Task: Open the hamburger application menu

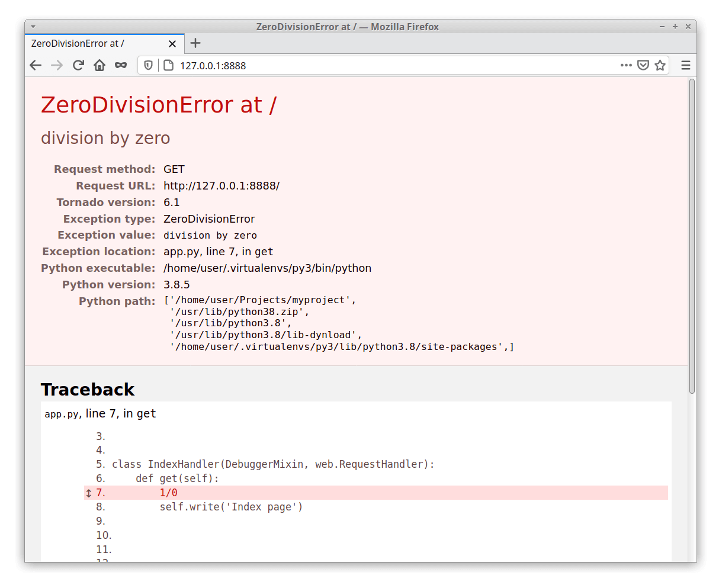Action: [685, 65]
